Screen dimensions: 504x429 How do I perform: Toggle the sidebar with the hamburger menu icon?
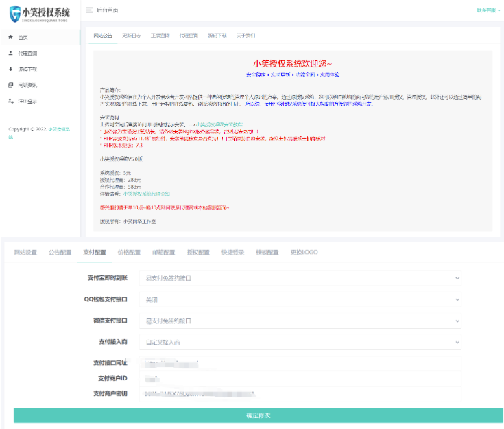(90, 10)
